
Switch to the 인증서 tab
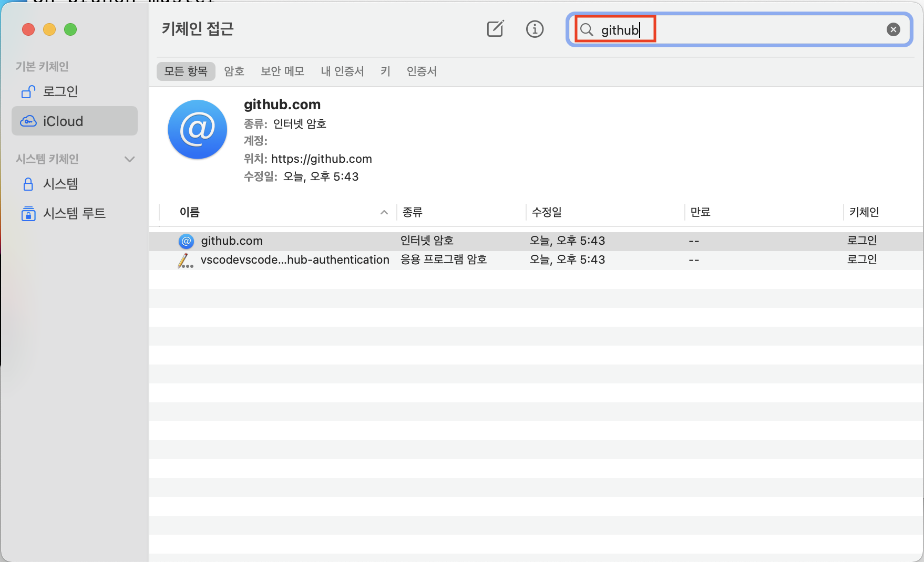click(422, 71)
